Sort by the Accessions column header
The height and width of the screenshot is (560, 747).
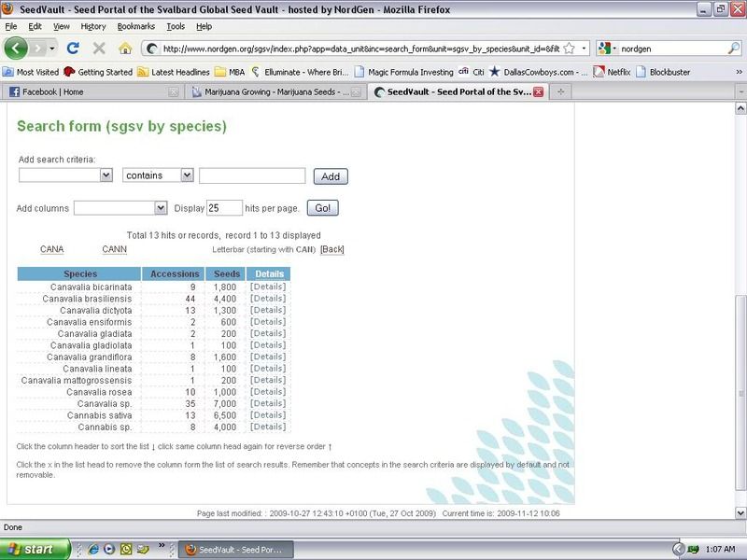175,273
